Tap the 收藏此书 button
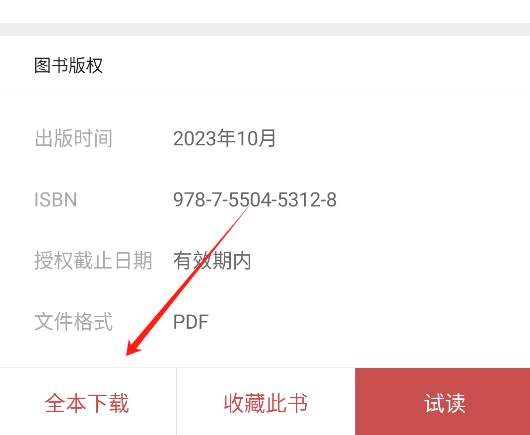530x435 pixels. coord(266,402)
